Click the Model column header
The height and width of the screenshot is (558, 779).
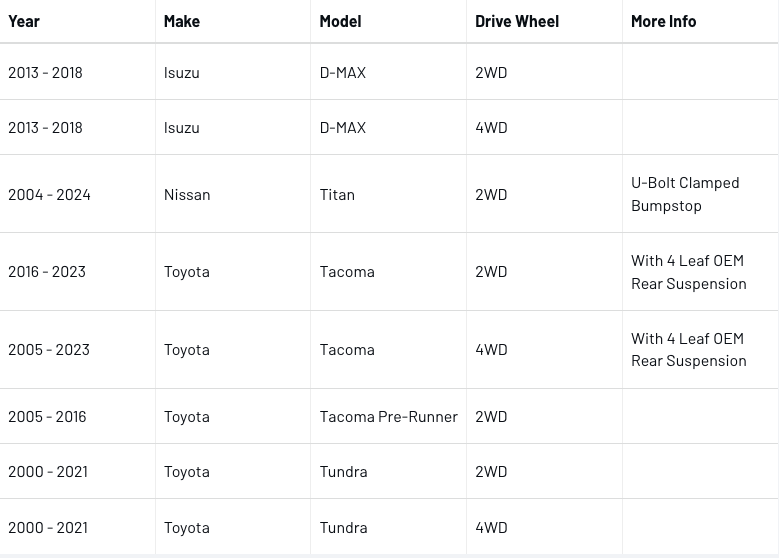[x=340, y=21]
